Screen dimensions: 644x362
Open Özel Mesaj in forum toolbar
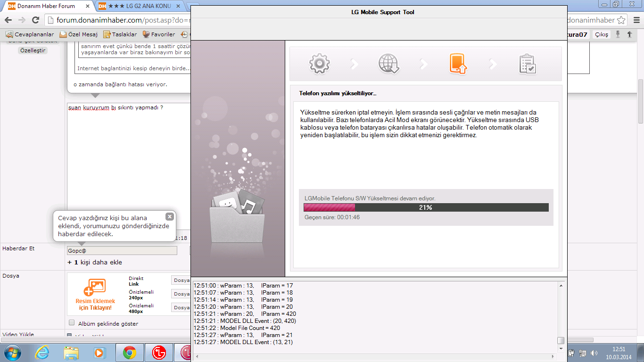[x=78, y=34]
